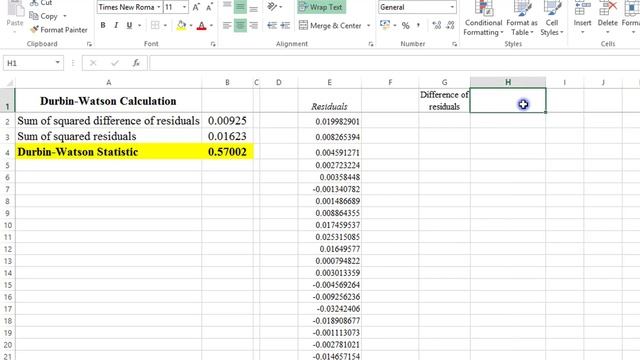Click Insert Function fx button

(x=136, y=63)
